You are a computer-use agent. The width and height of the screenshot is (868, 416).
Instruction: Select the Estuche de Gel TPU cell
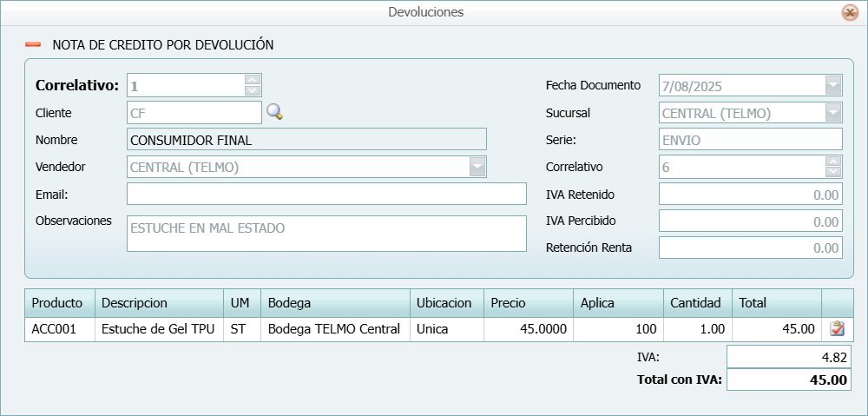tap(159, 330)
